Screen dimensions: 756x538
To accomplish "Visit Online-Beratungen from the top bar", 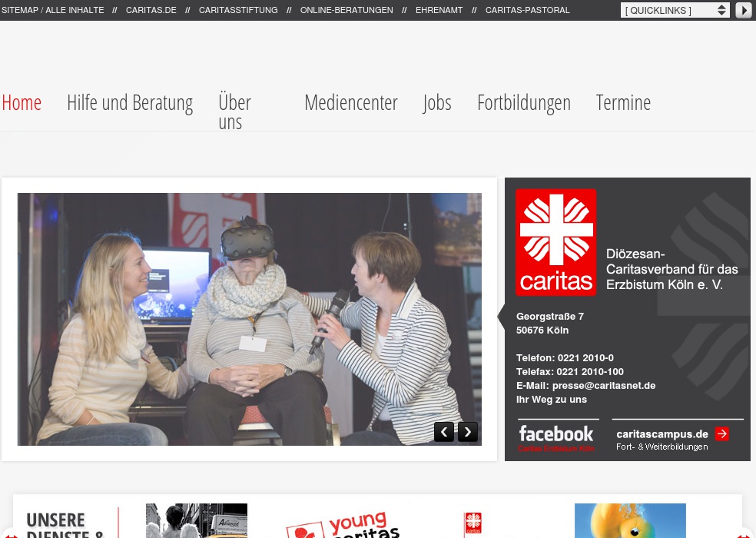I will pos(346,10).
